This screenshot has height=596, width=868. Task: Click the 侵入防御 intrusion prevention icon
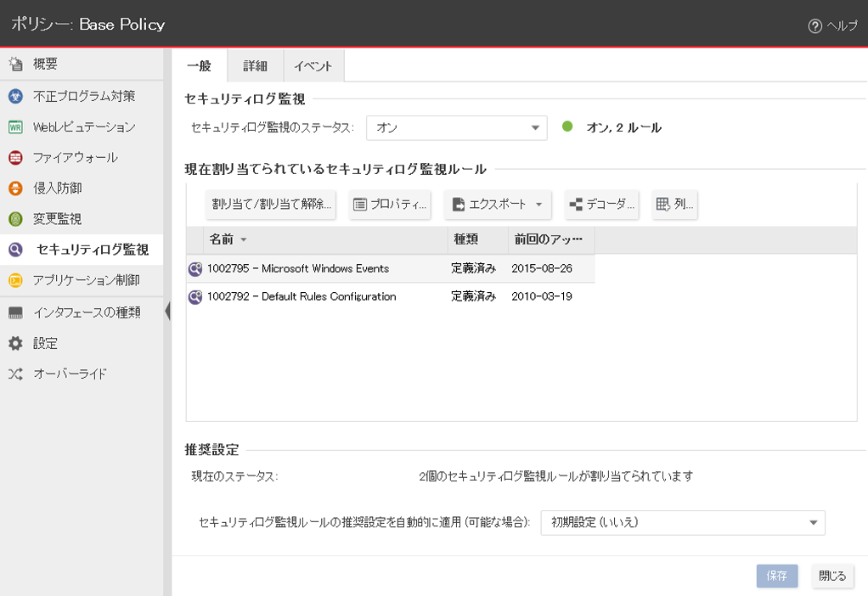[x=15, y=188]
